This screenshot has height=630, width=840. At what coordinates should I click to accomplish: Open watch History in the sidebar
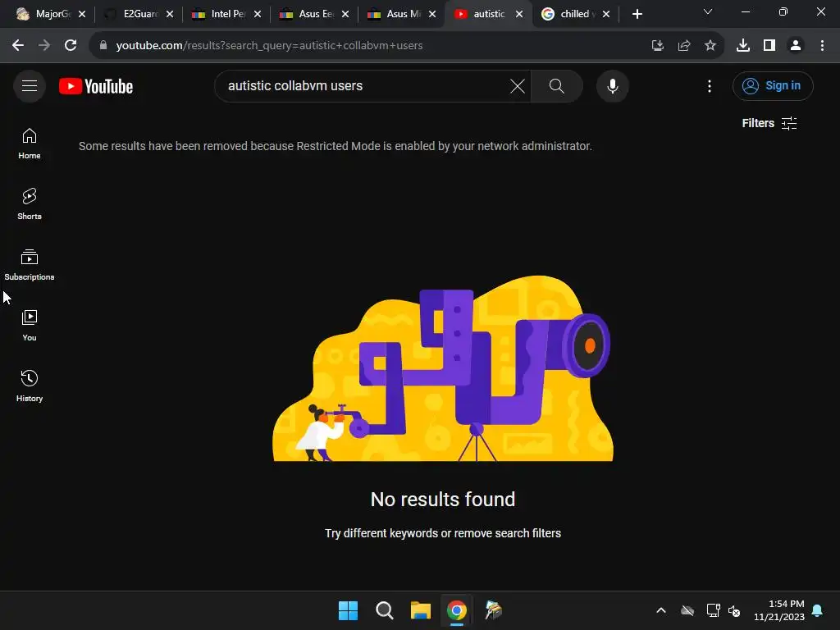[x=30, y=386]
